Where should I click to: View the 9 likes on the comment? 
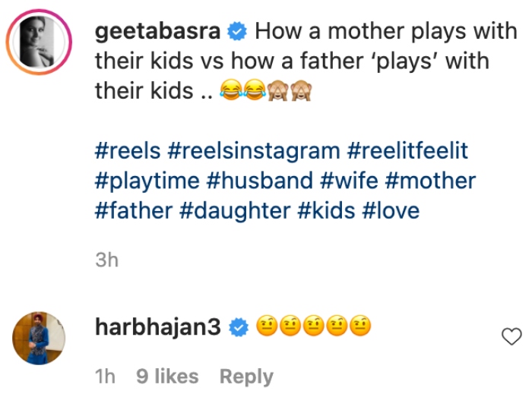167,377
